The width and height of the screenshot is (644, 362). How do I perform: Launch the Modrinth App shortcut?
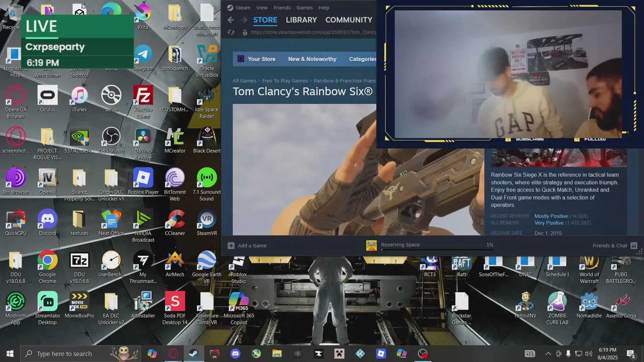point(16,309)
